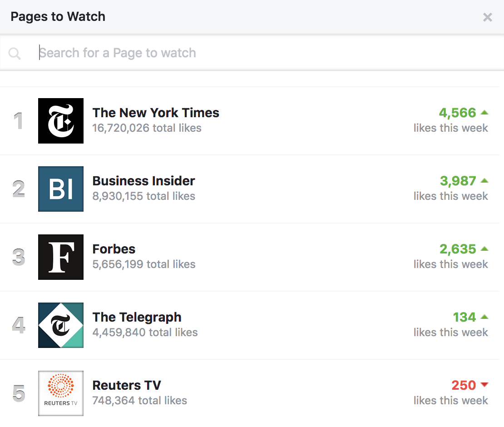
Task: Open the Business Insider page link
Action: (143, 181)
